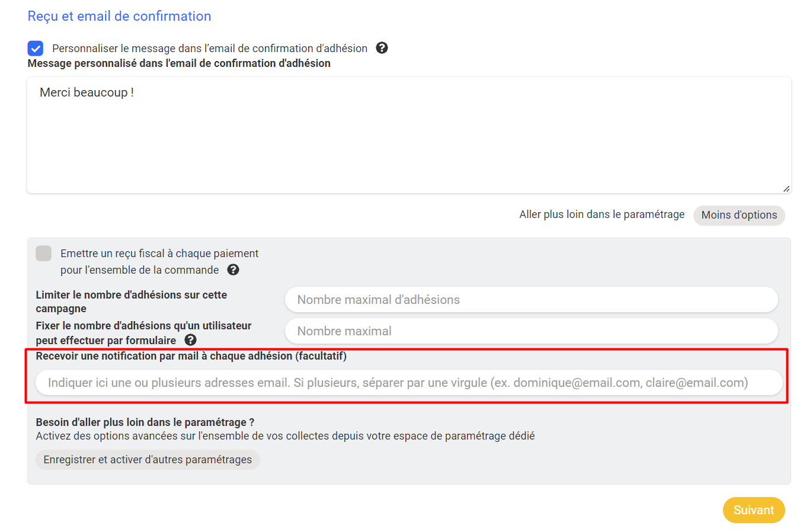
Task: Click the 'Besoin d'aller plus loin' heading text
Action: coord(145,422)
